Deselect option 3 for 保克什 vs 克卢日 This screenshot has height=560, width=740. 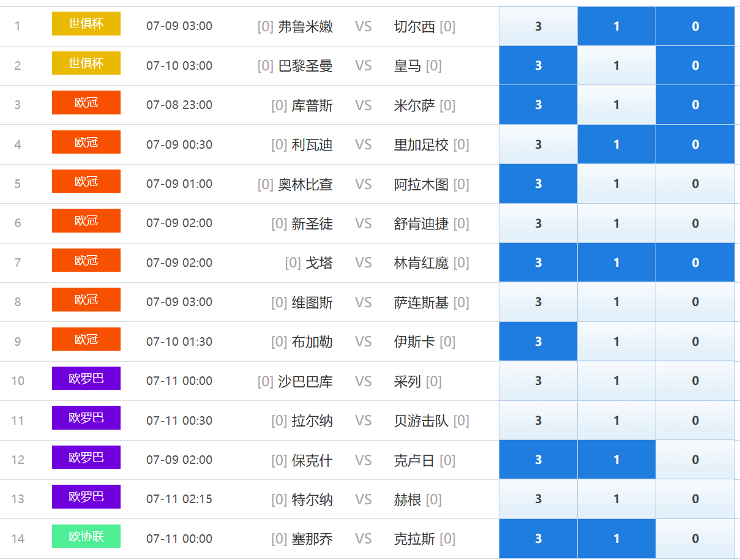tap(538, 460)
